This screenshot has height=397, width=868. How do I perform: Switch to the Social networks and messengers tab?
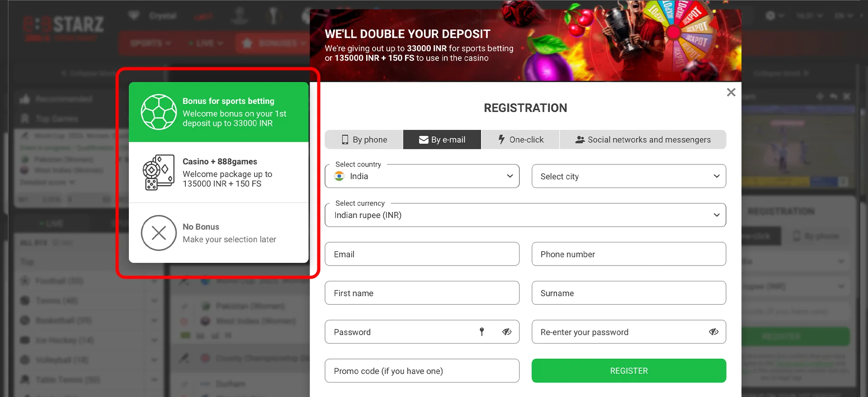point(643,140)
